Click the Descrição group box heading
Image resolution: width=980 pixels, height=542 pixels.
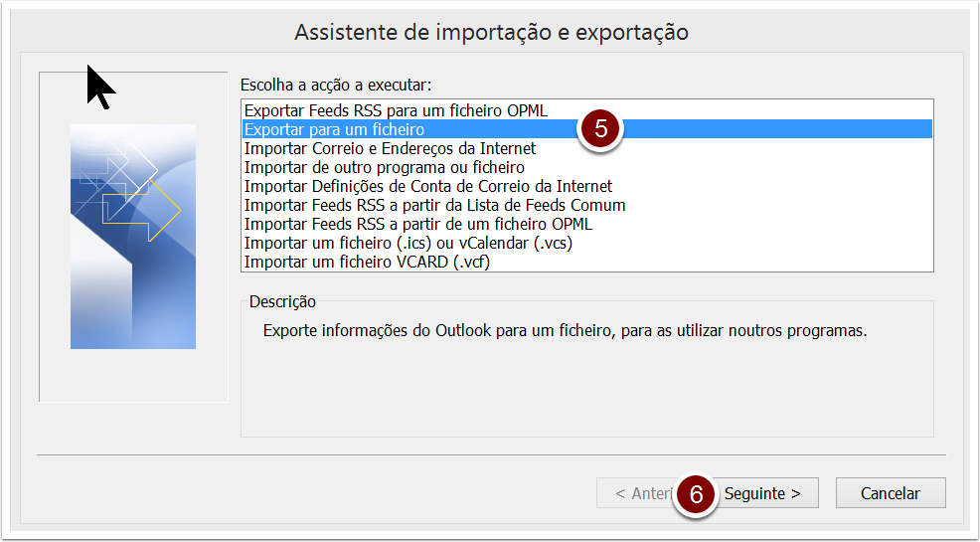click(x=282, y=302)
